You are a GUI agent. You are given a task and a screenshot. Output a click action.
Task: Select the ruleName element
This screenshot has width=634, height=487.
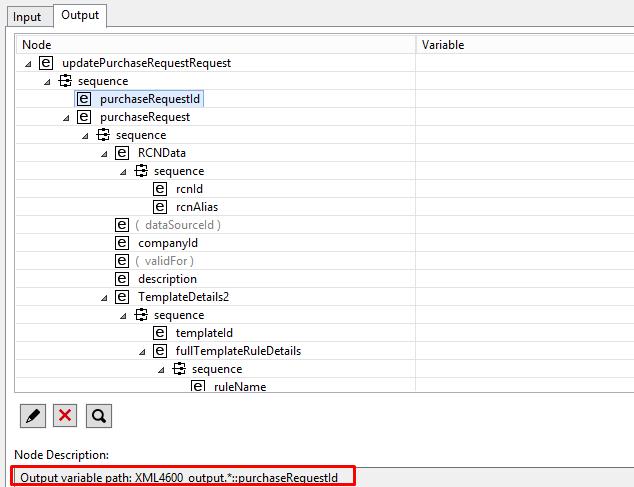tap(240, 387)
